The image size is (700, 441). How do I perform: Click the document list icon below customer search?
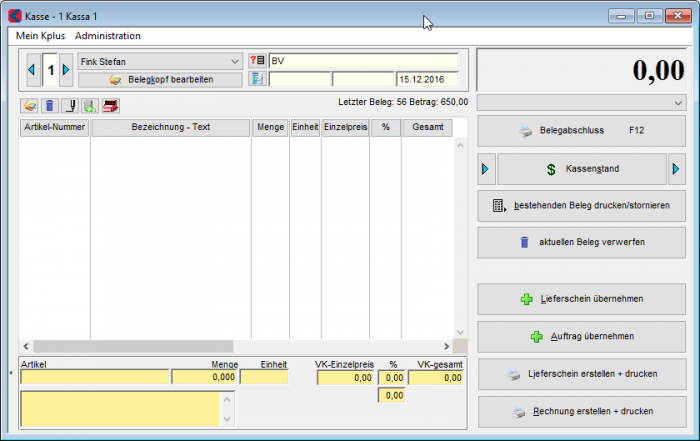tap(257, 79)
